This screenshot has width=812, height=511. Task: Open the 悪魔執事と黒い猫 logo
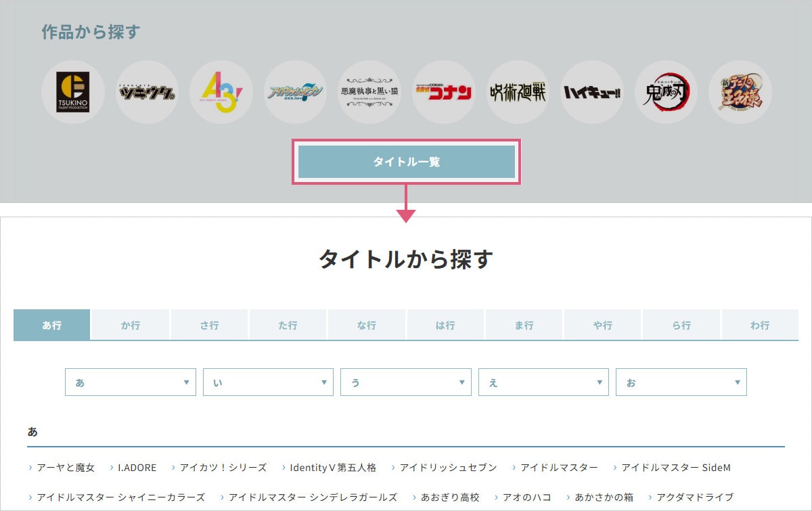[369, 92]
